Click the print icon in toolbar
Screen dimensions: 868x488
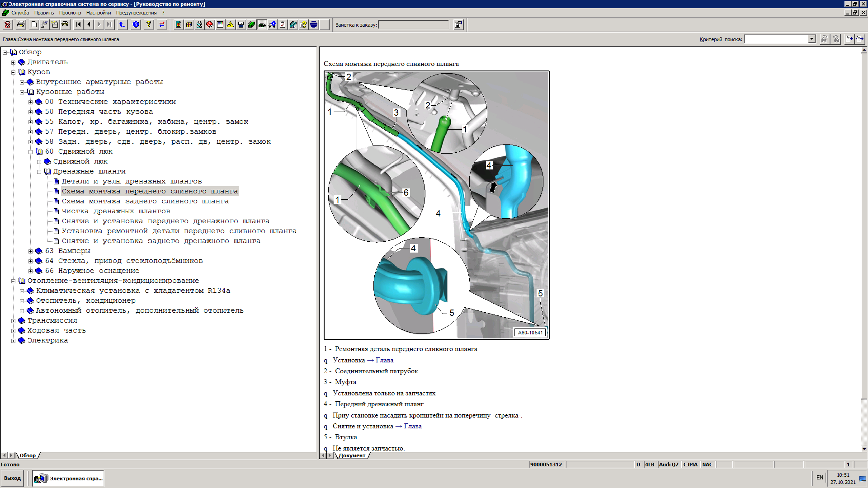pos(21,24)
